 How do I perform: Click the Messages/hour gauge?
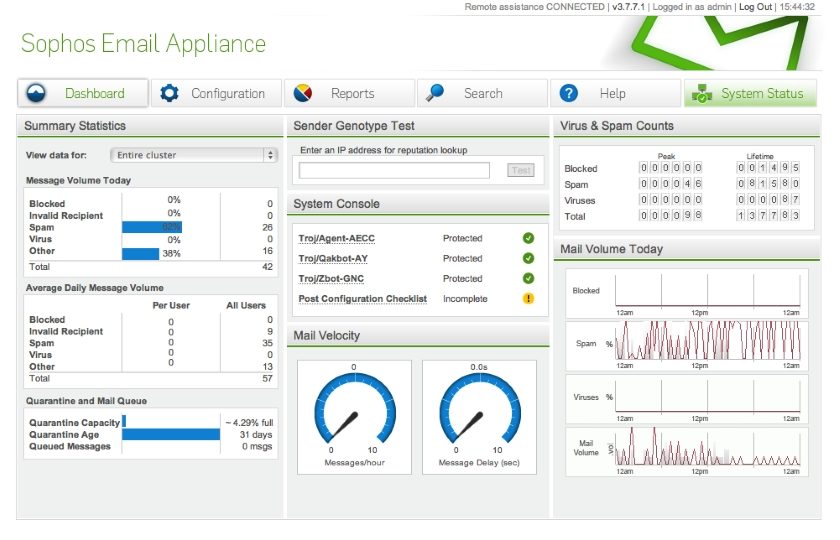tap(355, 417)
